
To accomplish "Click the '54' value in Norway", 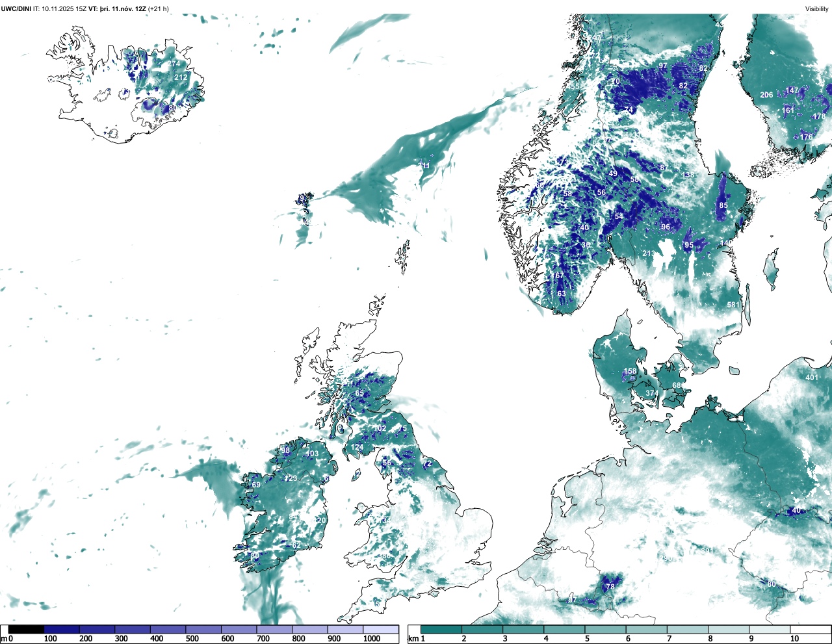I will tap(619, 216).
